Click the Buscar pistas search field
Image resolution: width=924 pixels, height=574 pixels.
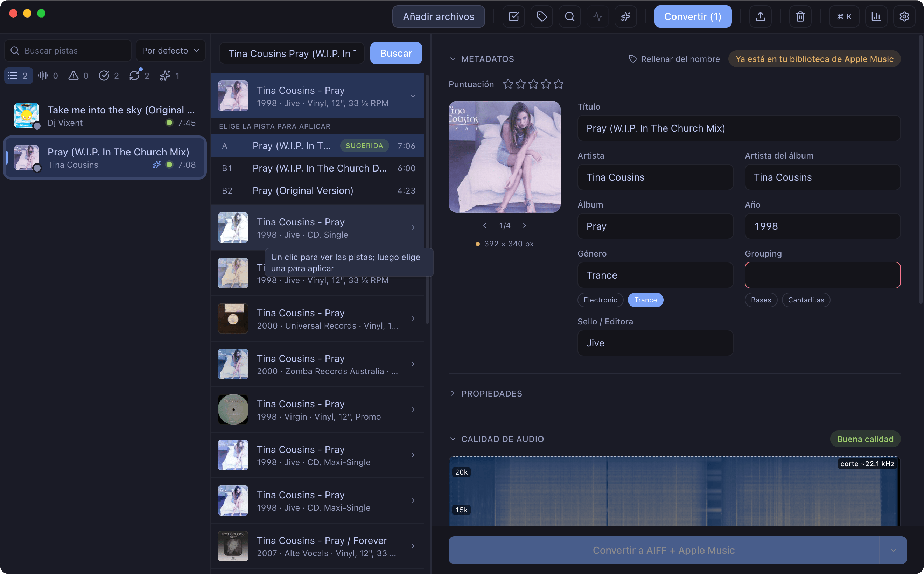(x=68, y=50)
